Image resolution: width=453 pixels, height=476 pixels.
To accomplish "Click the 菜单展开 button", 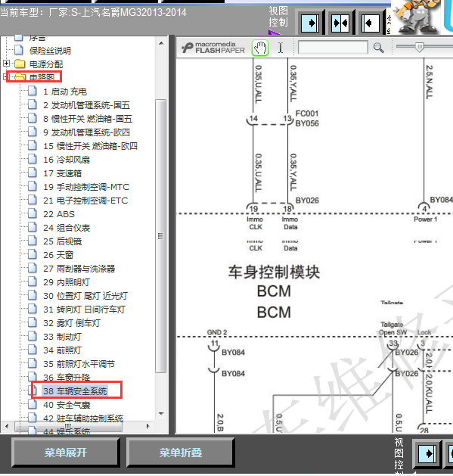I will [x=66, y=453].
